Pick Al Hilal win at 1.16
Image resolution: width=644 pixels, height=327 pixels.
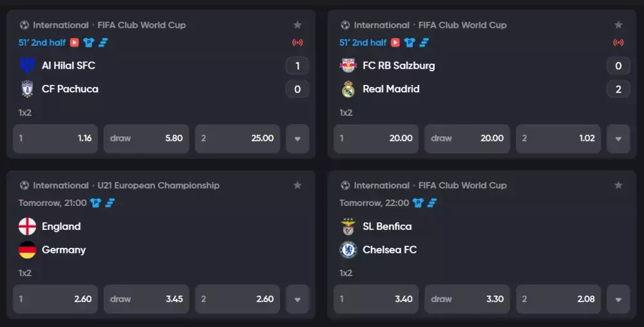click(x=55, y=138)
